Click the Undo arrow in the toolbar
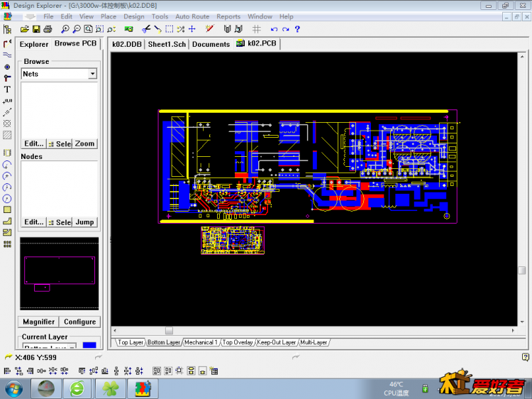532x399 pixels. coord(275,29)
